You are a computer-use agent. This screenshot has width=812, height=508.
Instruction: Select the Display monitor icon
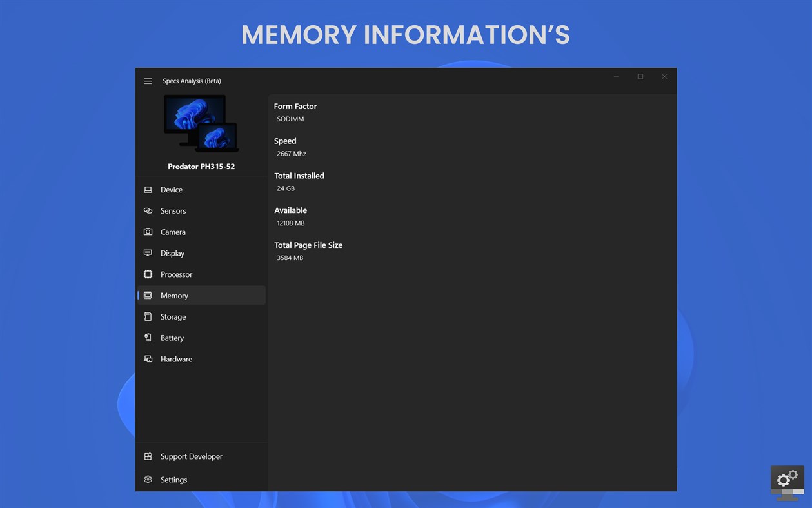149,253
